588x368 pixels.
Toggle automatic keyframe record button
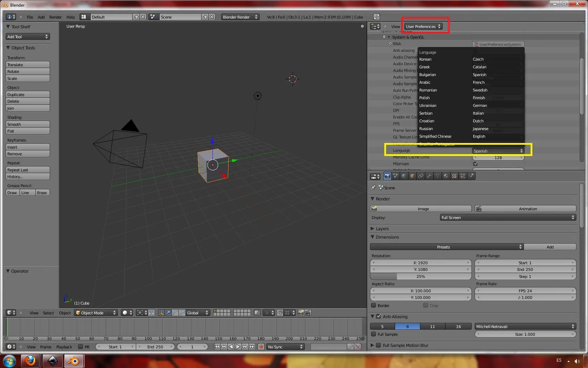261,347
